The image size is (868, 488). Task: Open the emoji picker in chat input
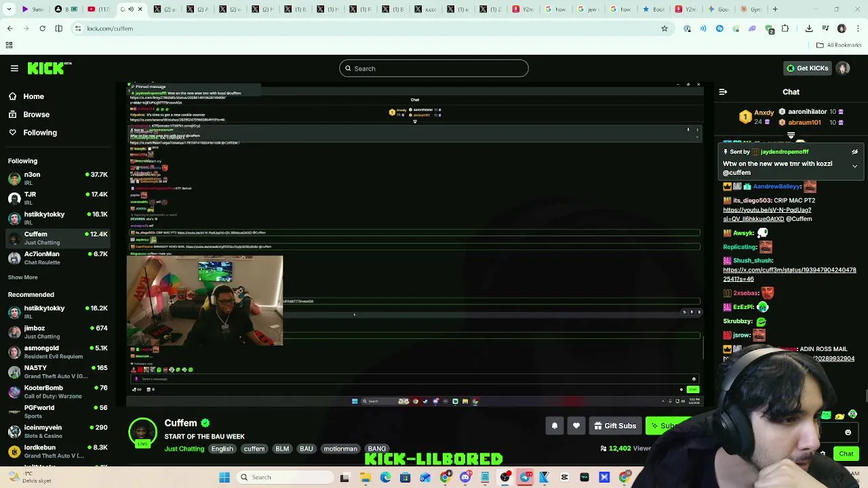coord(848,432)
